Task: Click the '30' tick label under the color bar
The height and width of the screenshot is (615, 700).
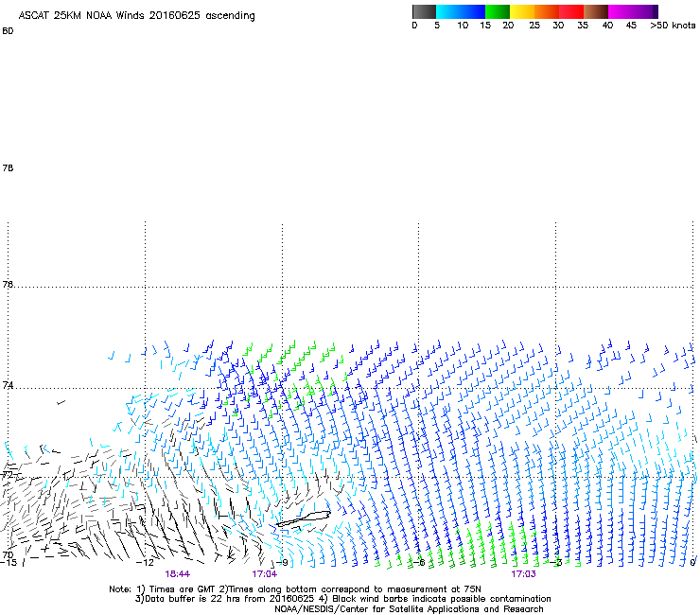Action: [x=558, y=26]
